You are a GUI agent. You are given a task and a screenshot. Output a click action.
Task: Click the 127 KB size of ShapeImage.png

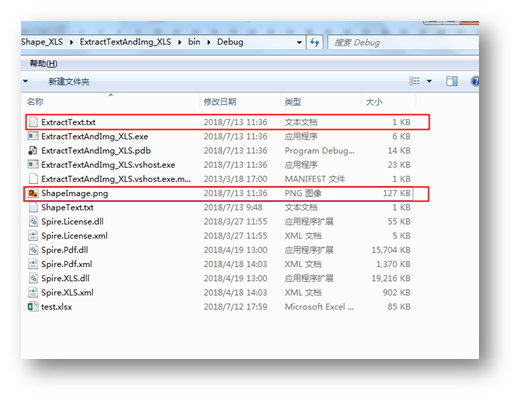(x=397, y=193)
